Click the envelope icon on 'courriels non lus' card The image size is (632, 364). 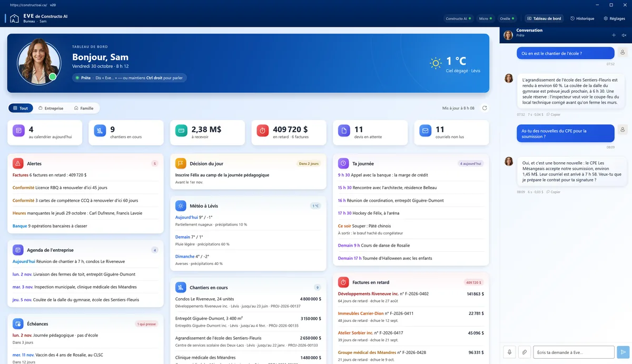426,130
